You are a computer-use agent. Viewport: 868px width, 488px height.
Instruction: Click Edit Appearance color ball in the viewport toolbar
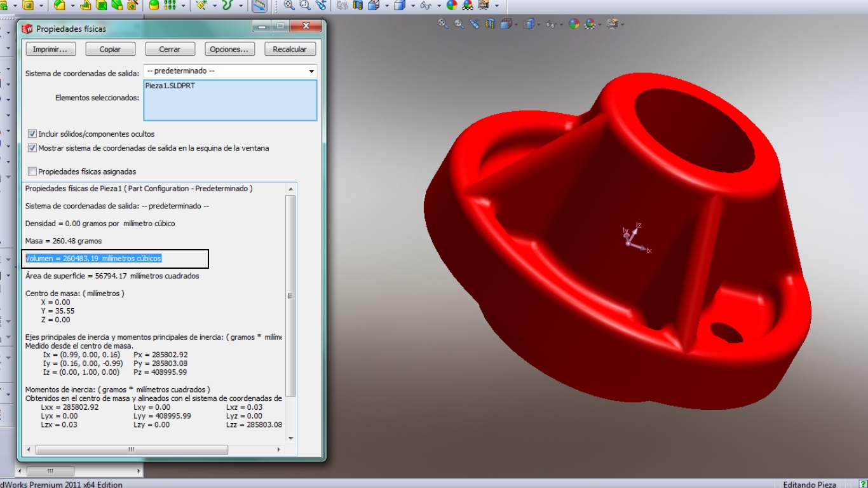pyautogui.click(x=574, y=24)
